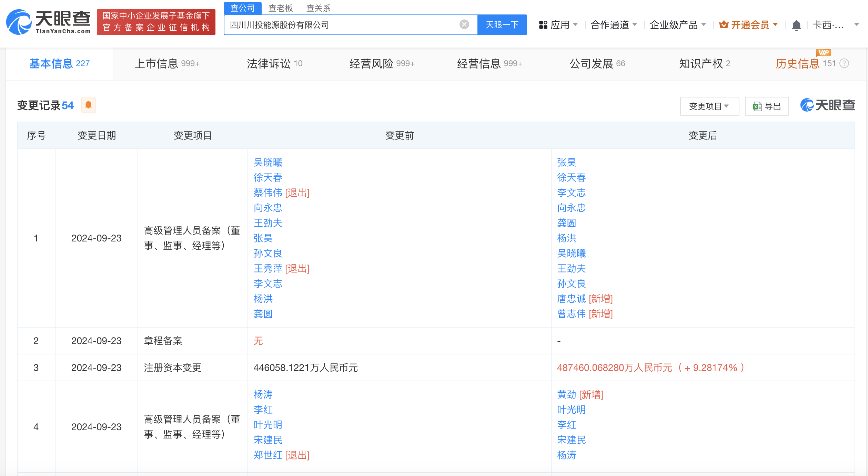The height and width of the screenshot is (476, 868).
Task: Open the user account menu 卡西…
Action: click(836, 25)
